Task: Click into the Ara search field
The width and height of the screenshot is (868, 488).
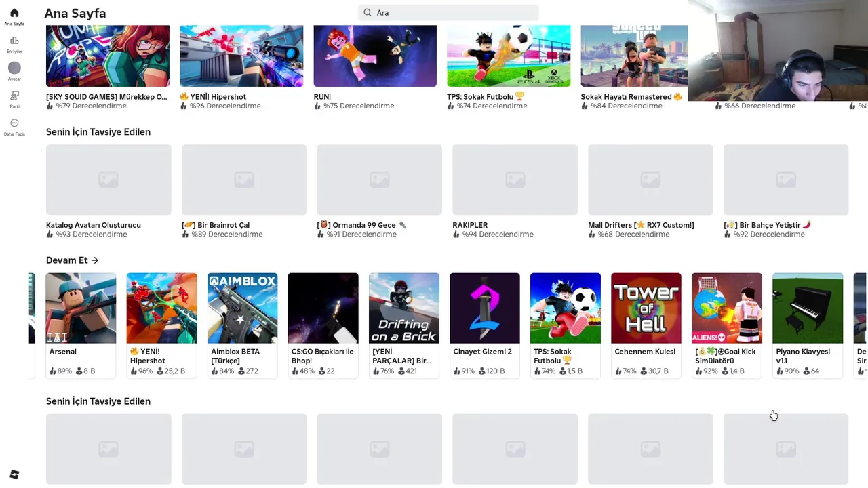Action: click(x=448, y=12)
